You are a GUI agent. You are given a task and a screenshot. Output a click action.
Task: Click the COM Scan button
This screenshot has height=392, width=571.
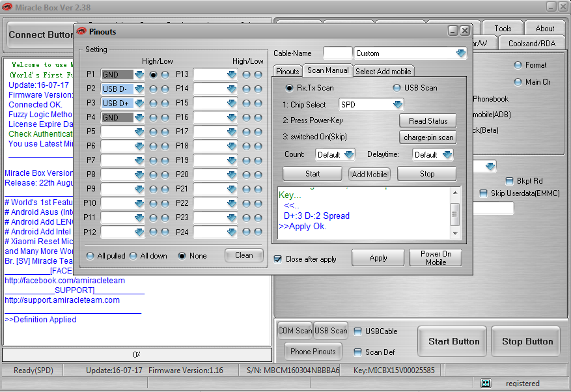tap(294, 330)
